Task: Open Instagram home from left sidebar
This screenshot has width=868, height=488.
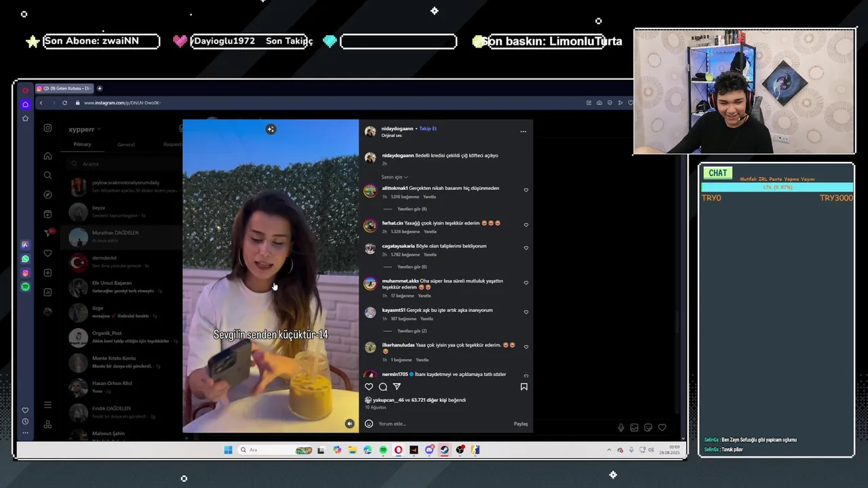Action: click(x=47, y=156)
